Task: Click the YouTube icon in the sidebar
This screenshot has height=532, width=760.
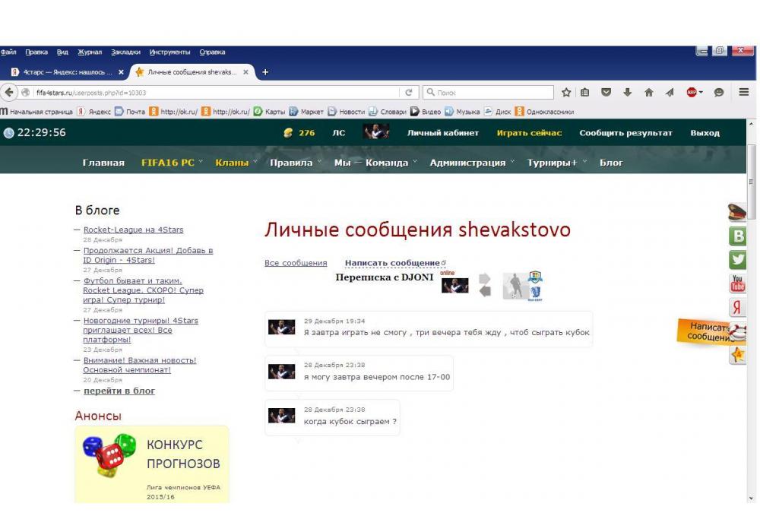Action: point(737,284)
